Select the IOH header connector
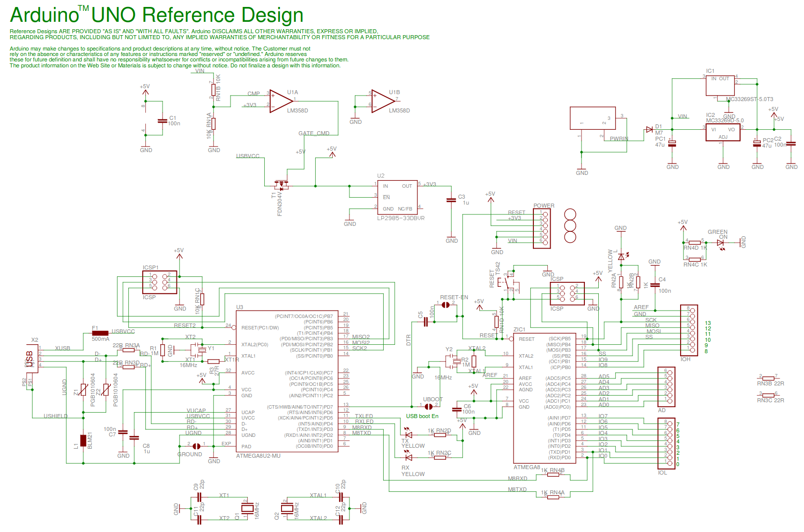This screenshot has height=532, width=804. pos(689,330)
